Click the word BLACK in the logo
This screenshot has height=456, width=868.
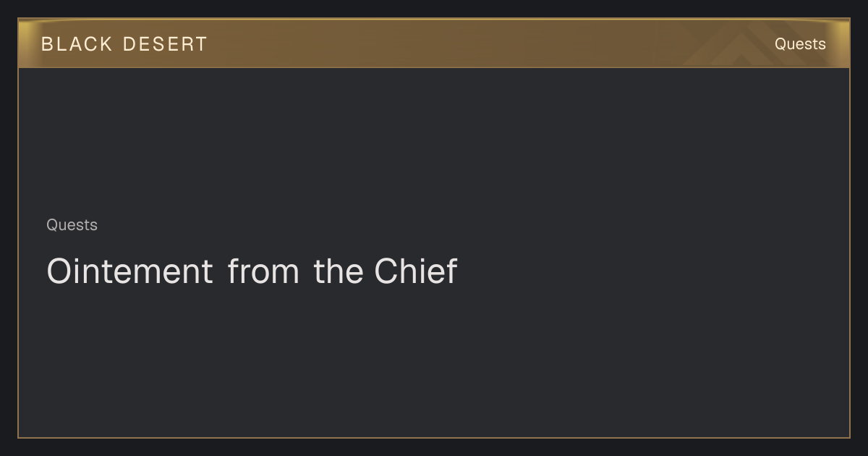[77, 44]
